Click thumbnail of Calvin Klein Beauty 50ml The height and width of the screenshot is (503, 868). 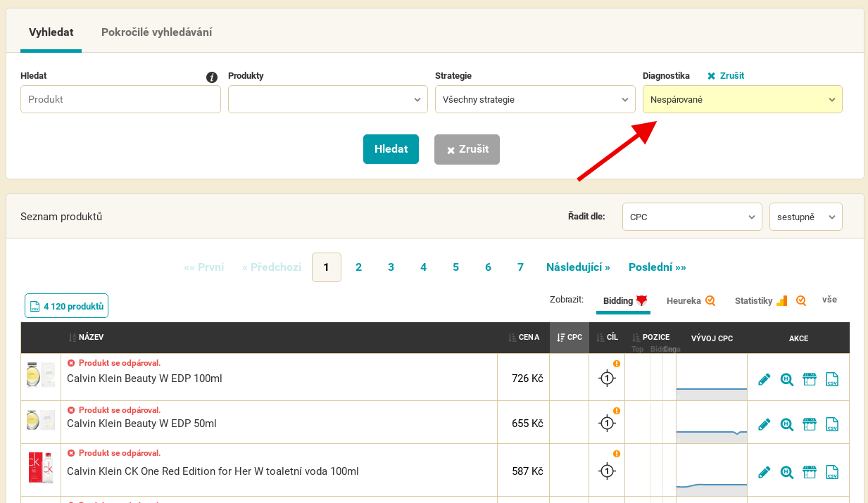coord(41,421)
